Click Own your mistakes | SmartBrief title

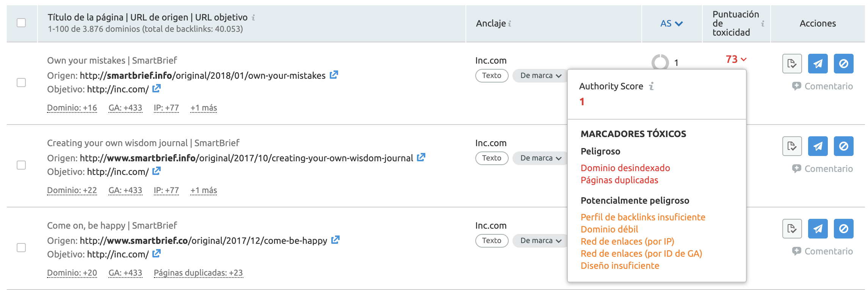pos(112,61)
